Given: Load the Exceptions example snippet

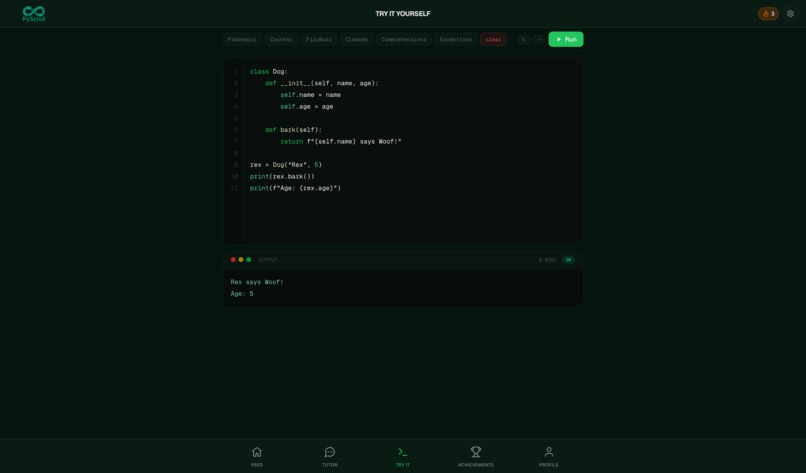Looking at the screenshot, I should [x=455, y=40].
